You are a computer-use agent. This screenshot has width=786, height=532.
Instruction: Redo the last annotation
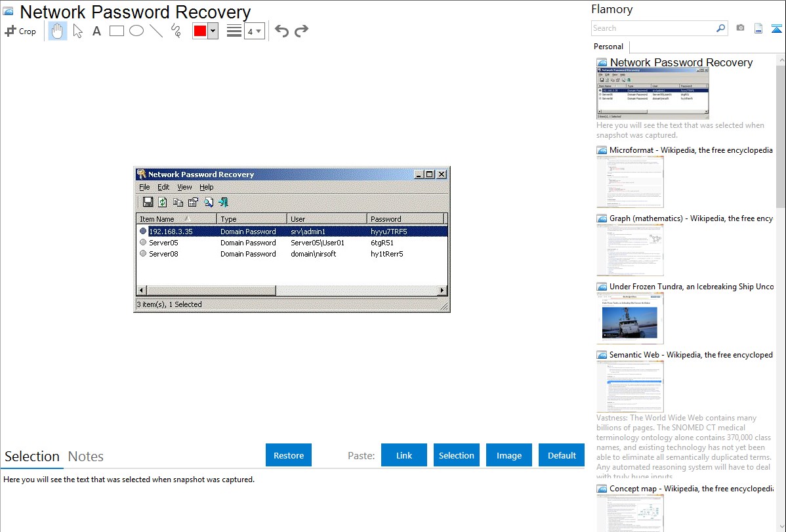point(301,31)
